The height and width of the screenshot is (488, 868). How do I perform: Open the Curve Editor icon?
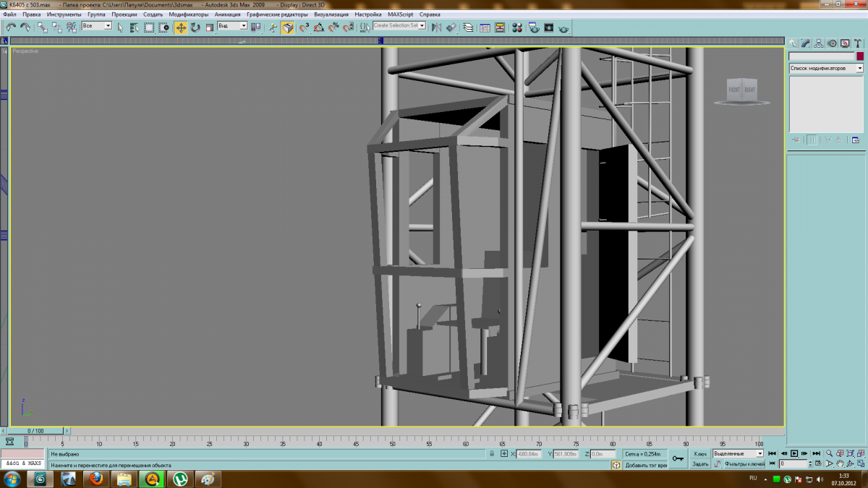pos(485,27)
